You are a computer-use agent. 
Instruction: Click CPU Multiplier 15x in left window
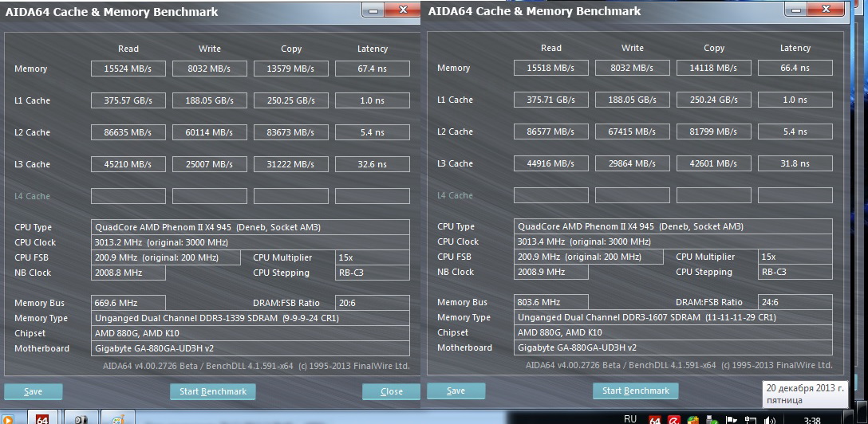372,257
